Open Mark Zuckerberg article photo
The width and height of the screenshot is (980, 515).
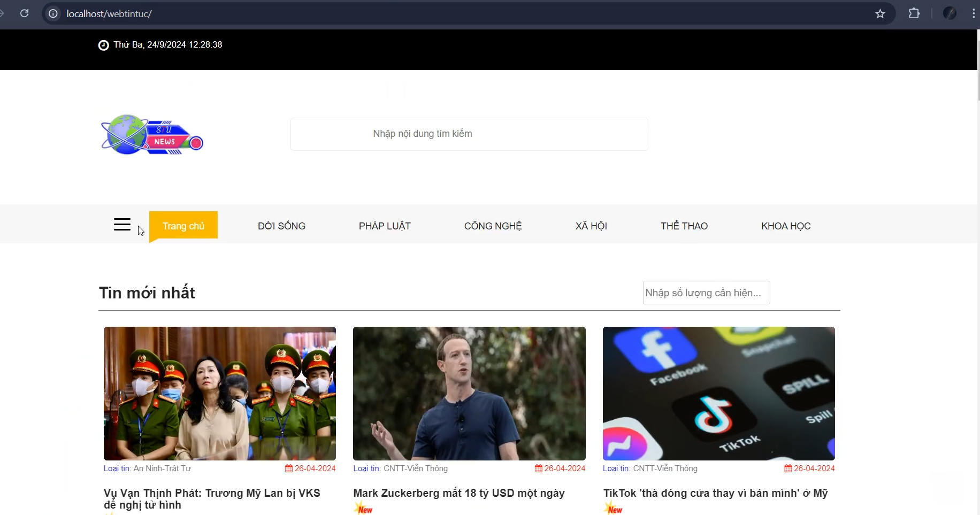[469, 394]
